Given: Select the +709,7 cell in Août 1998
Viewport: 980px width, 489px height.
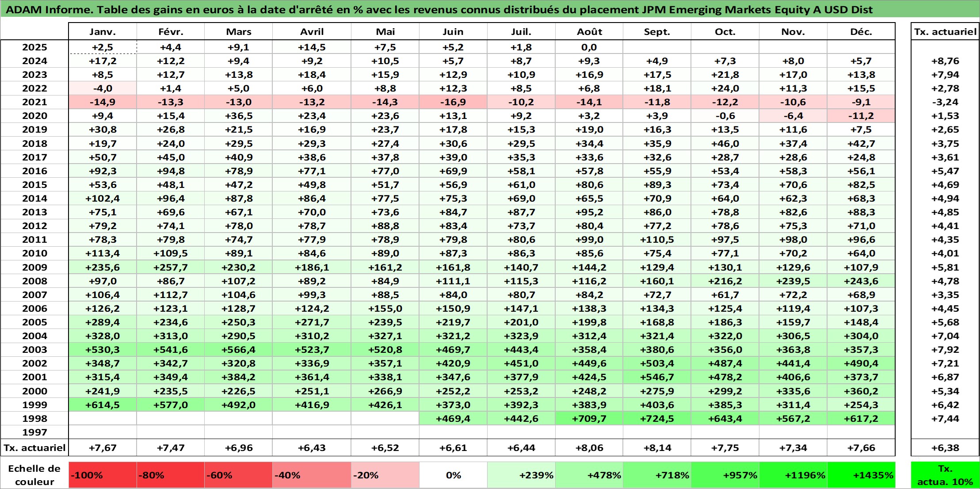Looking at the screenshot, I should [x=589, y=418].
